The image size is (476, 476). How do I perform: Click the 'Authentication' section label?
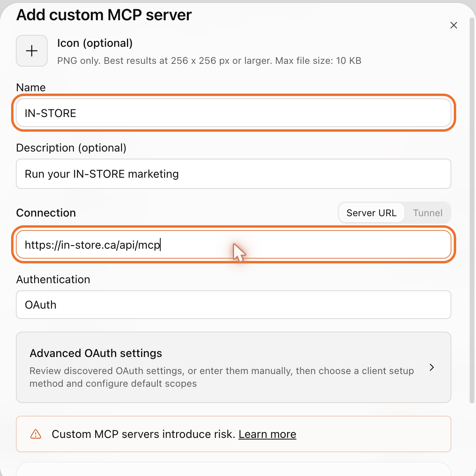[x=53, y=279]
